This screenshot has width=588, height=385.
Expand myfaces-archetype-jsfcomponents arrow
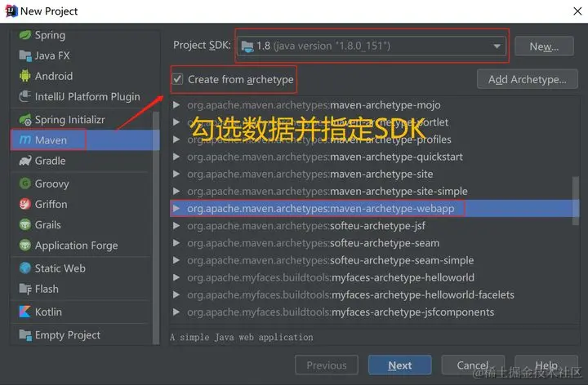pyautogui.click(x=176, y=312)
